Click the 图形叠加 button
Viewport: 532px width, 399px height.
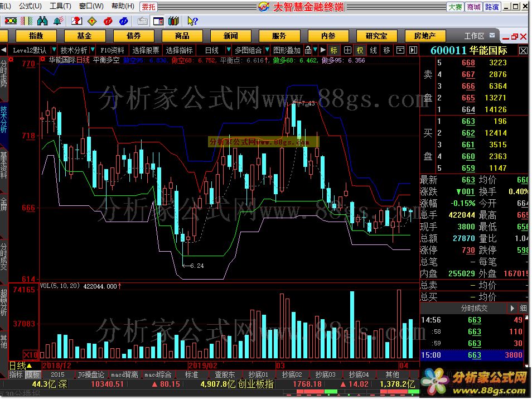pyautogui.click(x=287, y=50)
